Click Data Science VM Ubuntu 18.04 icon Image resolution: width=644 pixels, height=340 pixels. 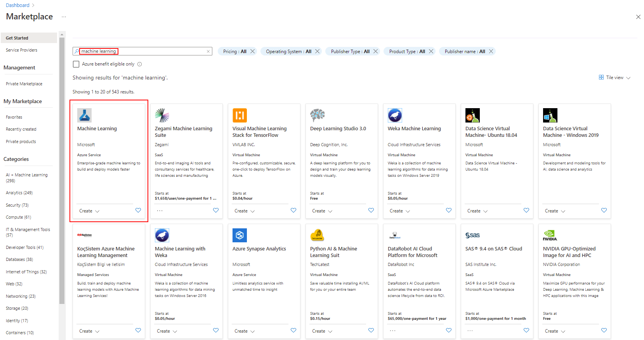click(472, 115)
